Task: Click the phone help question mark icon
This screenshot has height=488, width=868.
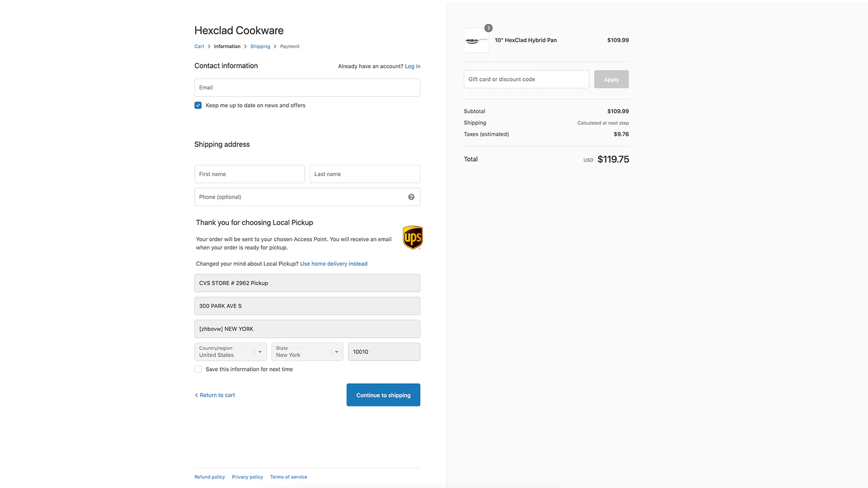Action: [x=411, y=197]
